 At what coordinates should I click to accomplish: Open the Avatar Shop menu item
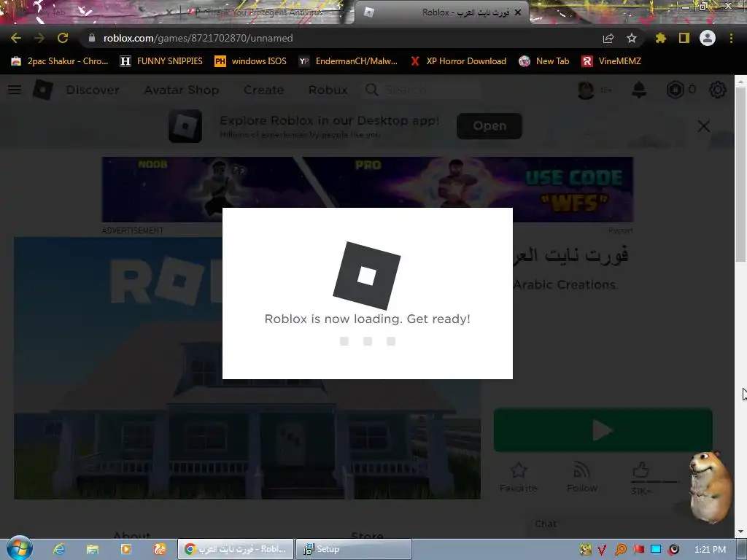point(182,90)
